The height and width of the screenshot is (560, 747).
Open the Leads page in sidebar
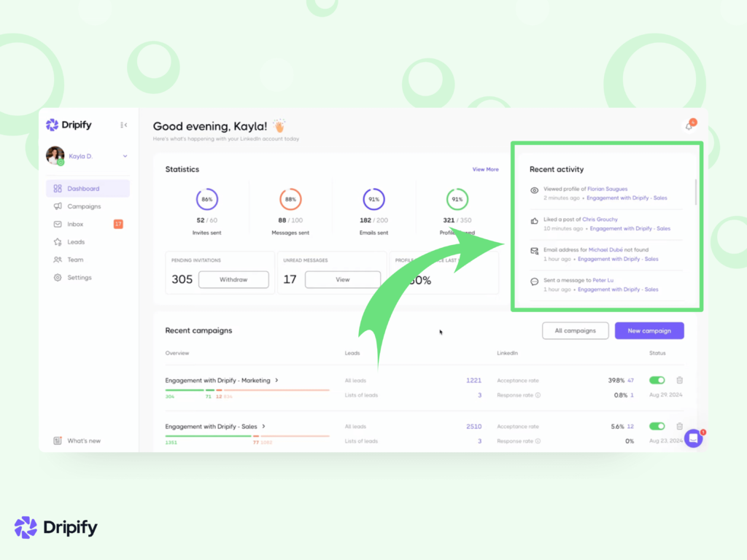point(76,242)
